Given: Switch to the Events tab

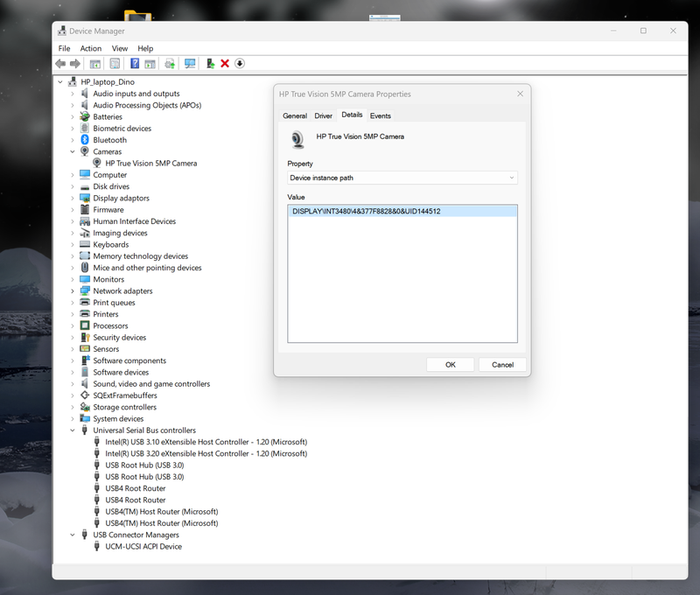Looking at the screenshot, I should (x=380, y=115).
